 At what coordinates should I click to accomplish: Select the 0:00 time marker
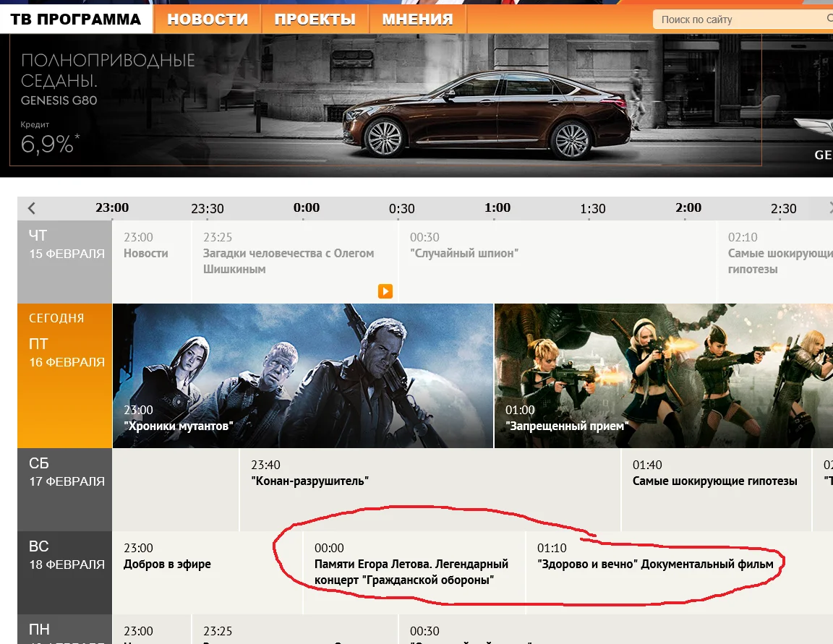307,207
